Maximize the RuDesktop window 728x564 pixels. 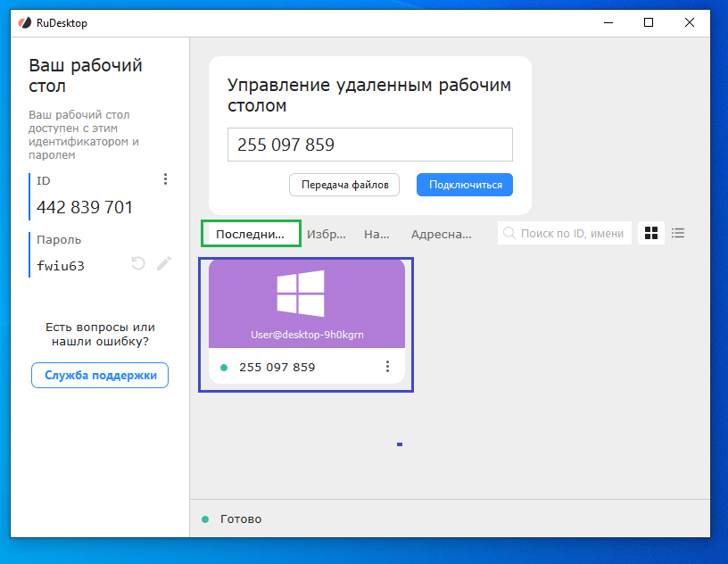(x=649, y=23)
